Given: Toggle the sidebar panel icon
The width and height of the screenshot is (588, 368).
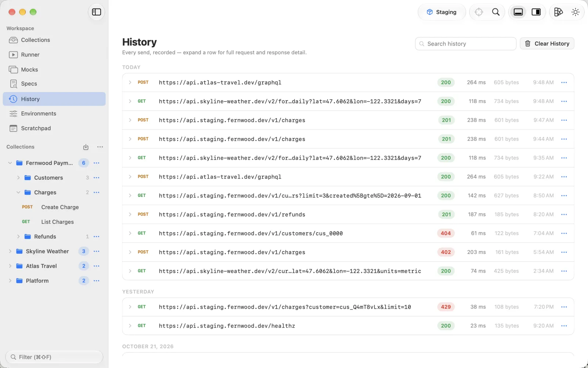Looking at the screenshot, I should click(x=96, y=12).
